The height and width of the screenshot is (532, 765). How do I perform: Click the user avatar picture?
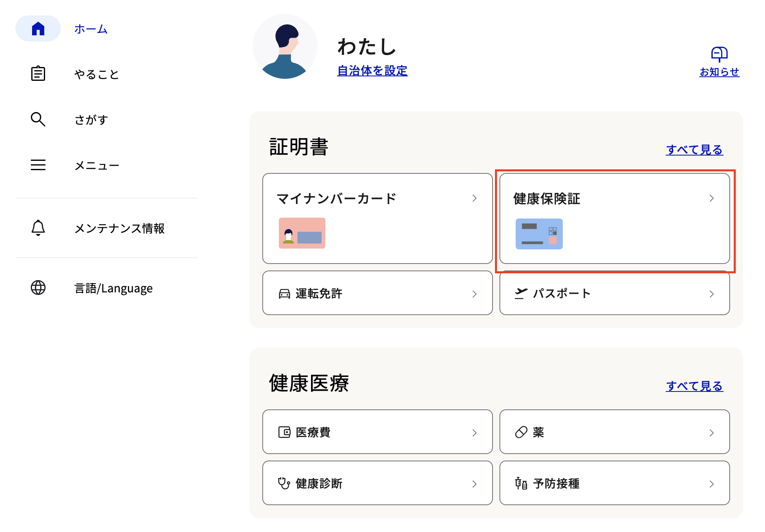point(285,46)
